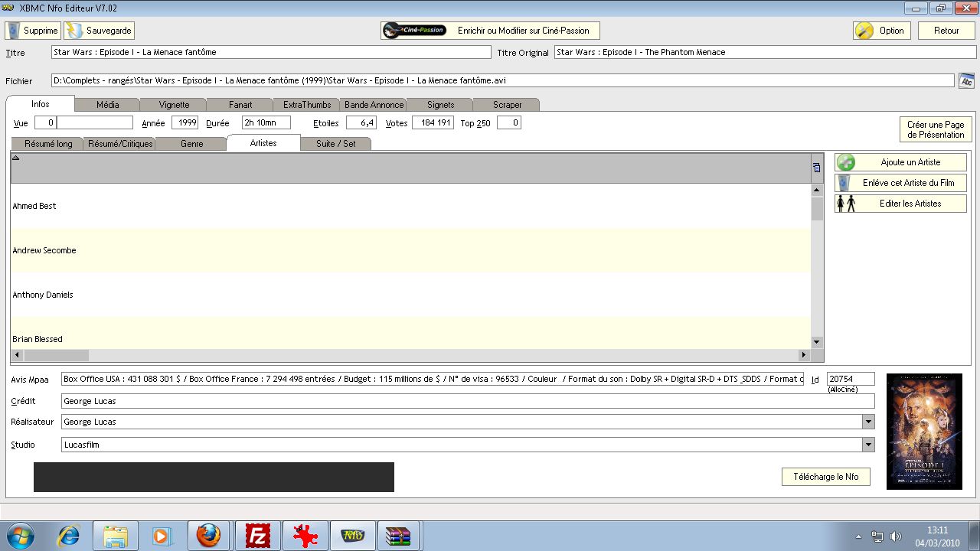Viewport: 980px width, 551px height.
Task: Click horizontal scrollbar left arrow in artist list
Action: [17, 355]
